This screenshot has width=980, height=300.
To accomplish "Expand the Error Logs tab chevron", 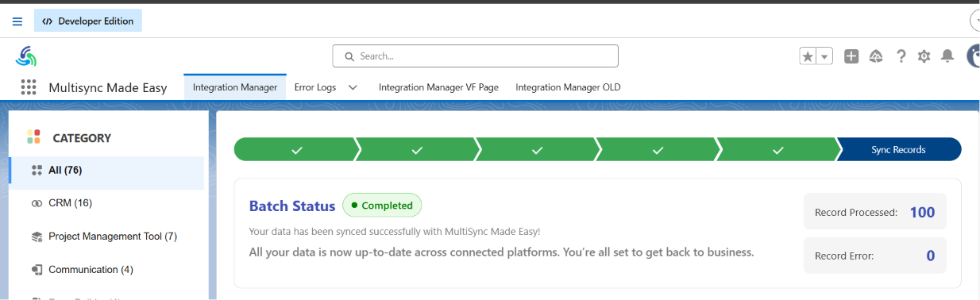I will tap(353, 87).
